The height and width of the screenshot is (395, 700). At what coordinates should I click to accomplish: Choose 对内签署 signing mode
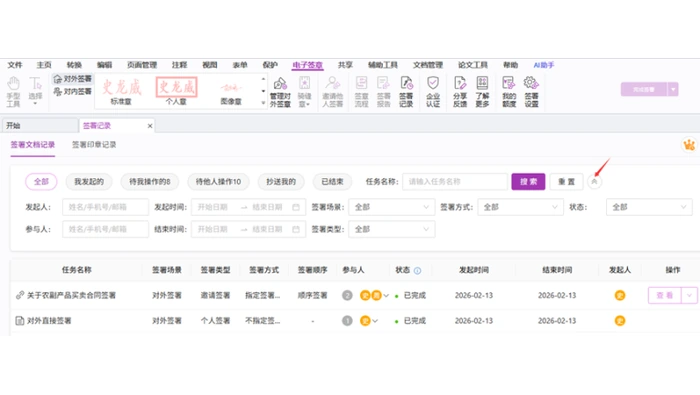tap(72, 91)
